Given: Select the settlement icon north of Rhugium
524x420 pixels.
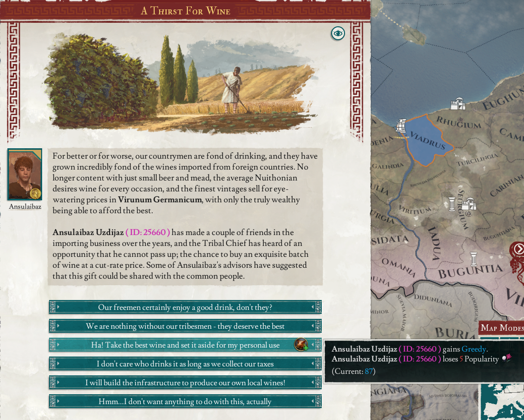Looking at the screenshot, I should tap(457, 104).
